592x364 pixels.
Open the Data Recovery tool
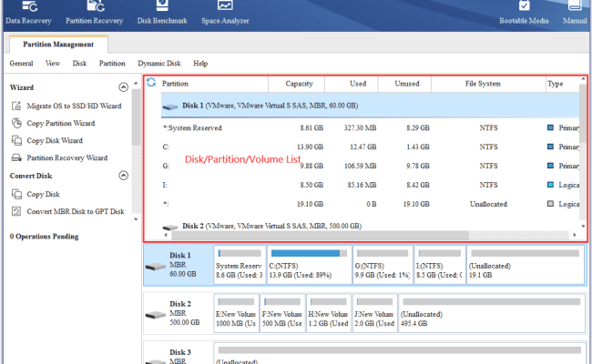(29, 14)
